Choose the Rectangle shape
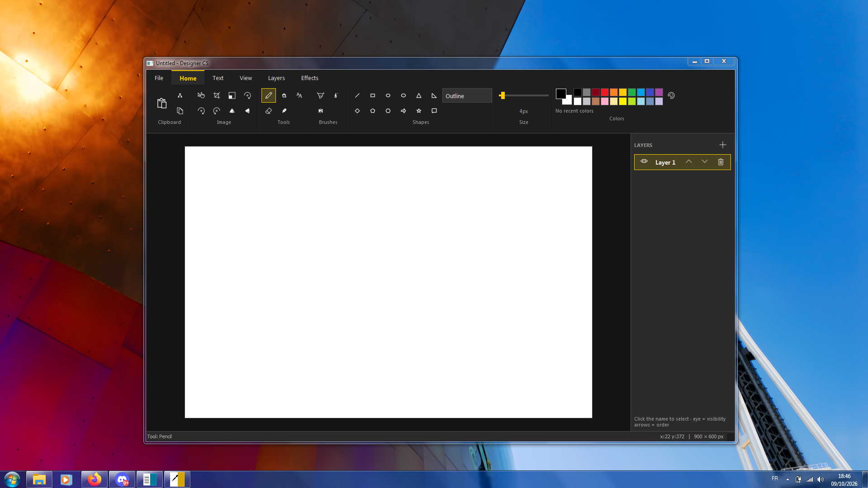 373,95
